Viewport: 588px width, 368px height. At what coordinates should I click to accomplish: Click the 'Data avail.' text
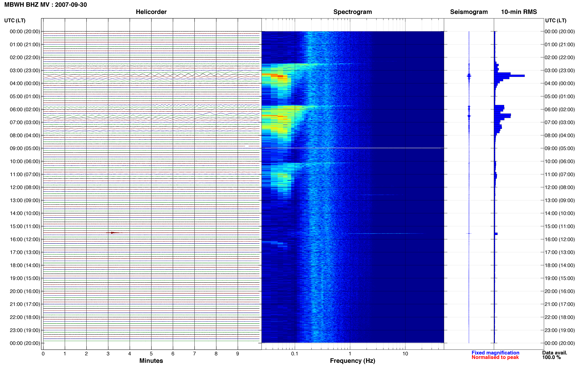tap(555, 353)
